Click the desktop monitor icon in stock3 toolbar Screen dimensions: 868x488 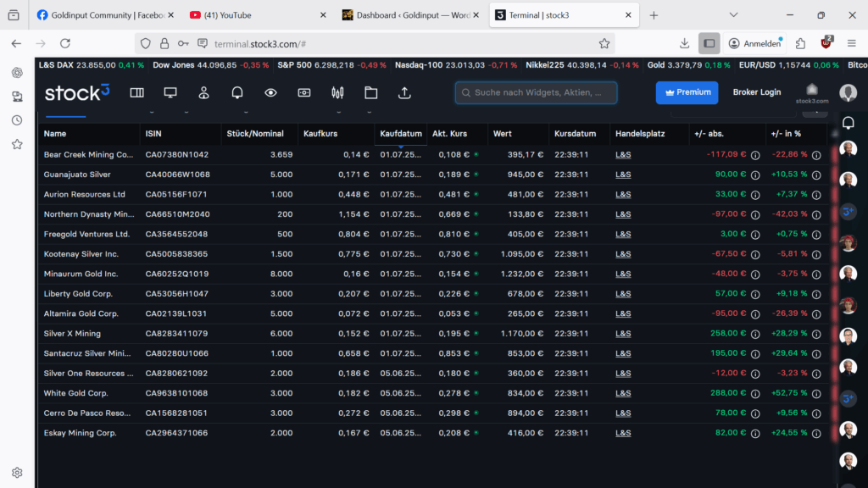(x=170, y=93)
